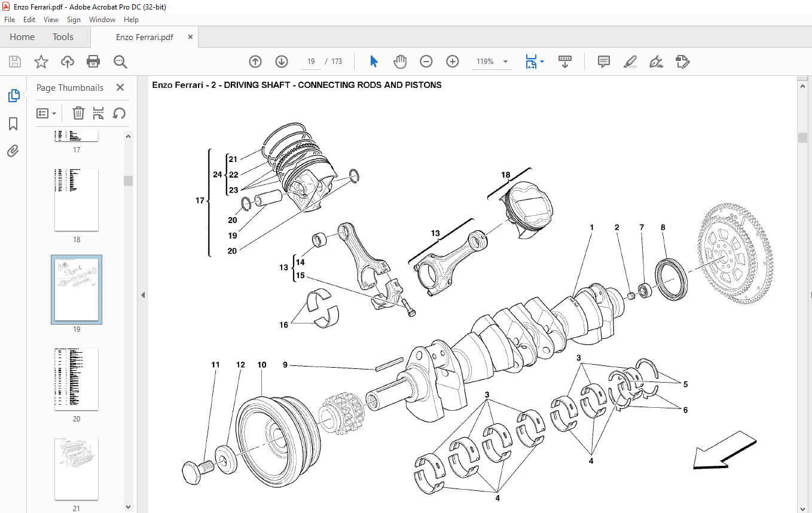Open Page Thumbnails sidebar icon
This screenshot has width=812, height=513.
[x=13, y=95]
